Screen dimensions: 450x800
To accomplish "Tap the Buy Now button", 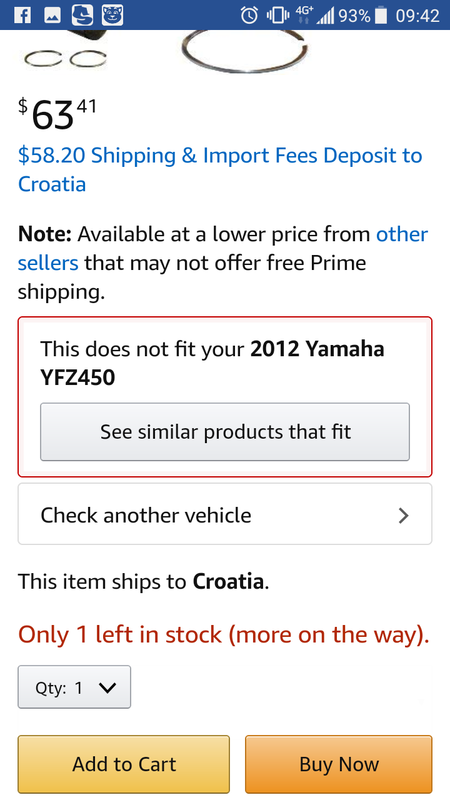I will point(339,764).
